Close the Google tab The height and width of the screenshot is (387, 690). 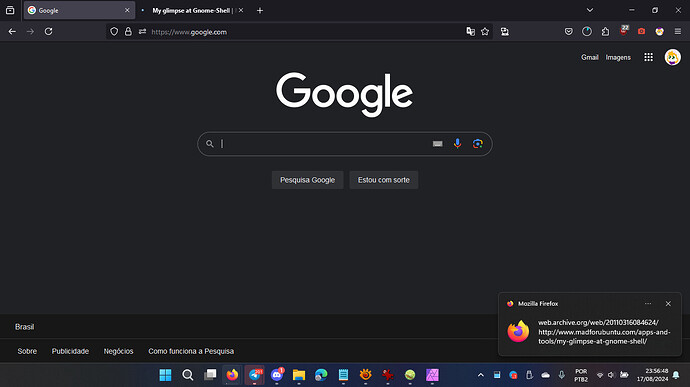coord(127,10)
